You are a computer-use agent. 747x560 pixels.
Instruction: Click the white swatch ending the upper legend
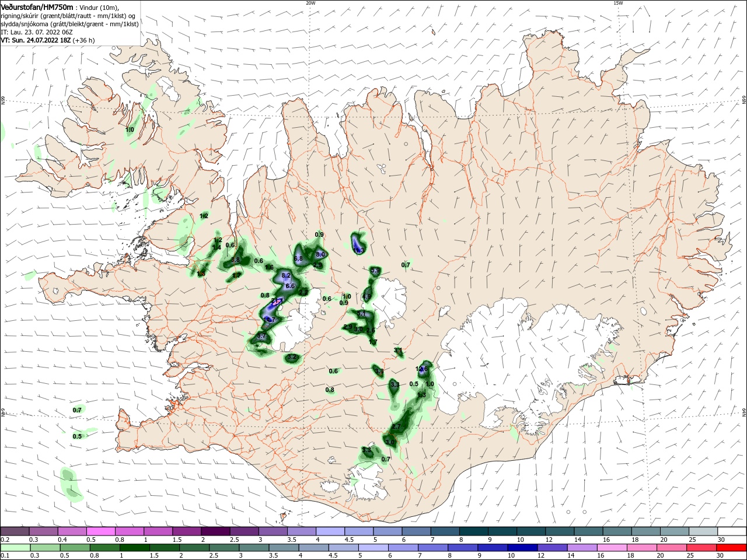(x=732, y=531)
